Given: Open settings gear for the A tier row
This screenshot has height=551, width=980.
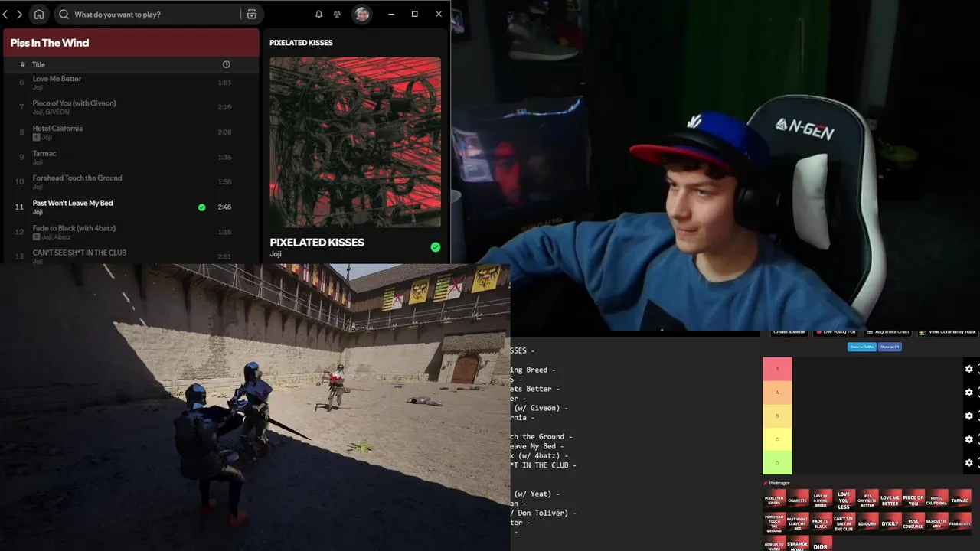Looking at the screenshot, I should pos(969,393).
